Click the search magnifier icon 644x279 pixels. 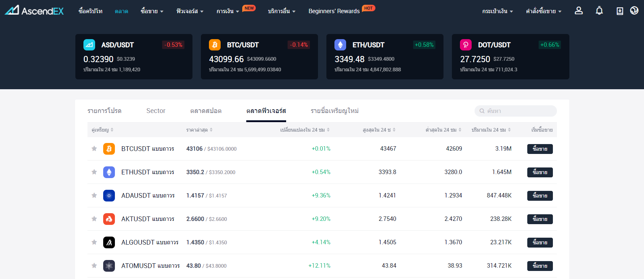(482, 111)
